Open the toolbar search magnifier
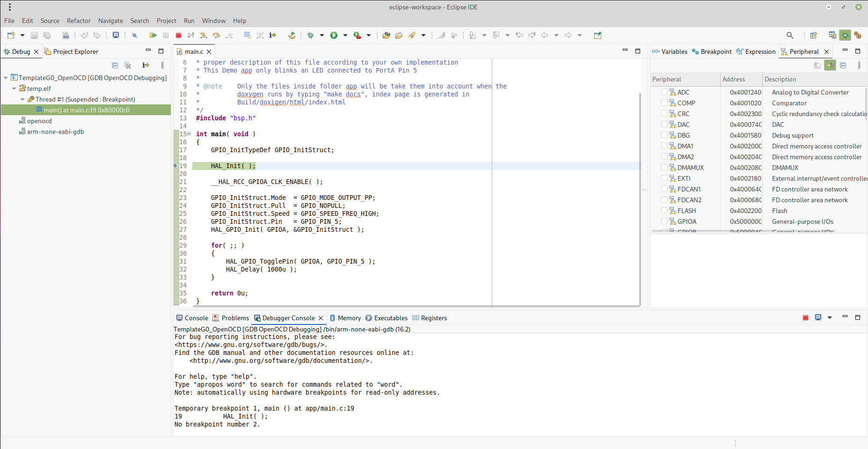868x449 pixels. coord(790,35)
